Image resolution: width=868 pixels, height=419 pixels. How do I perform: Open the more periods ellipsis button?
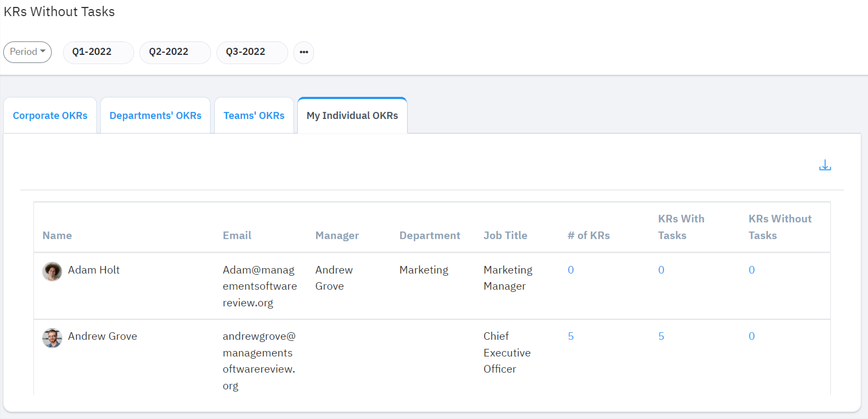click(x=304, y=52)
